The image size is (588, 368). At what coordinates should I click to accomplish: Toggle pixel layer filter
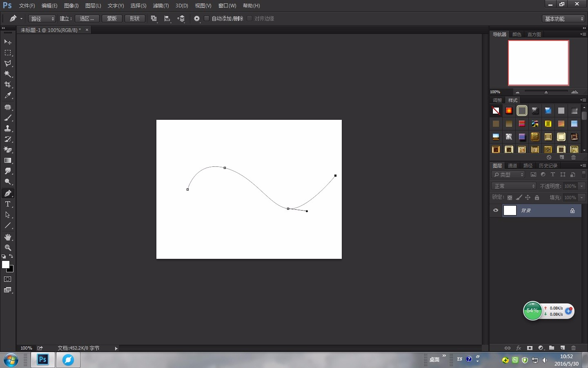pyautogui.click(x=533, y=175)
